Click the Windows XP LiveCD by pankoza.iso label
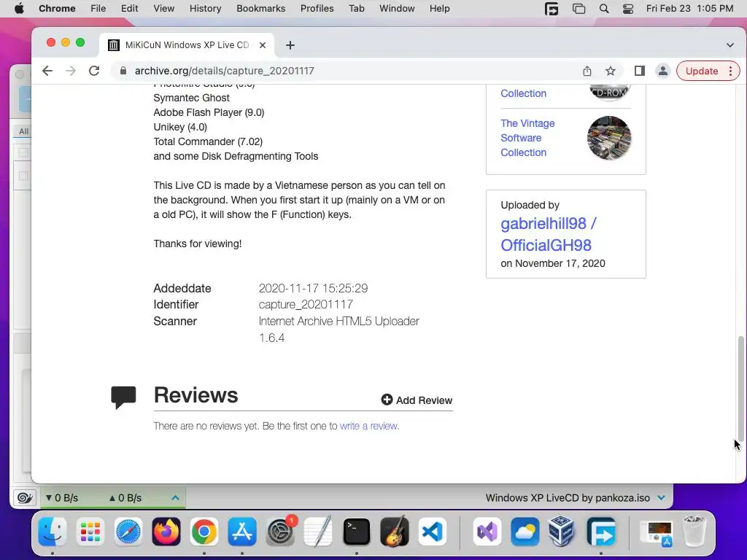This screenshot has width=747, height=560. [x=568, y=497]
